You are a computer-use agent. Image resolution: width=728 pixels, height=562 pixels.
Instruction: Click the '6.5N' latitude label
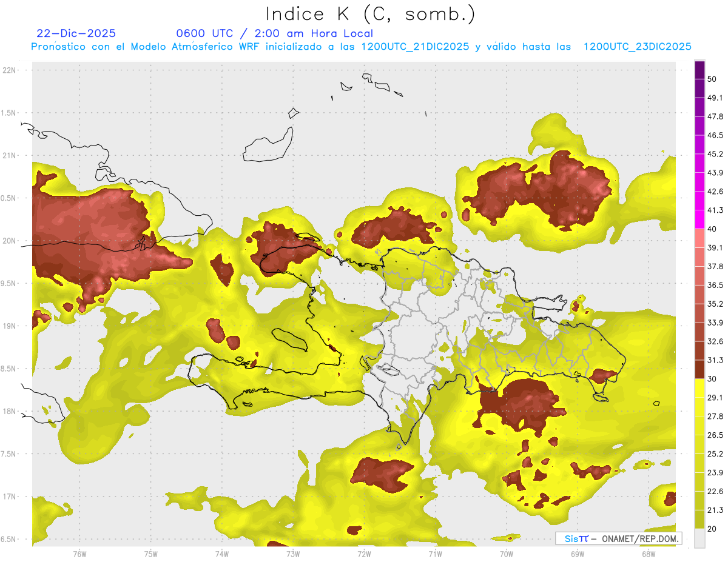[9, 539]
